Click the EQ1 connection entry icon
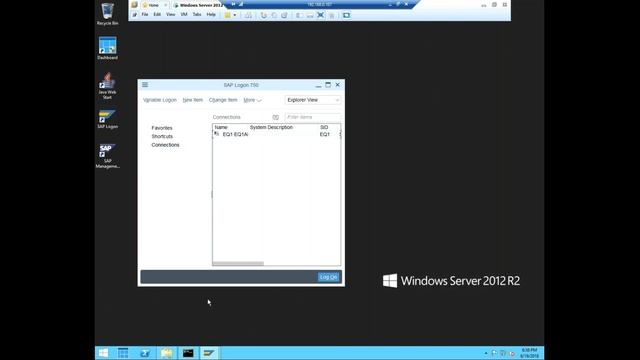Screen dimensions: 640x360 [216, 134]
